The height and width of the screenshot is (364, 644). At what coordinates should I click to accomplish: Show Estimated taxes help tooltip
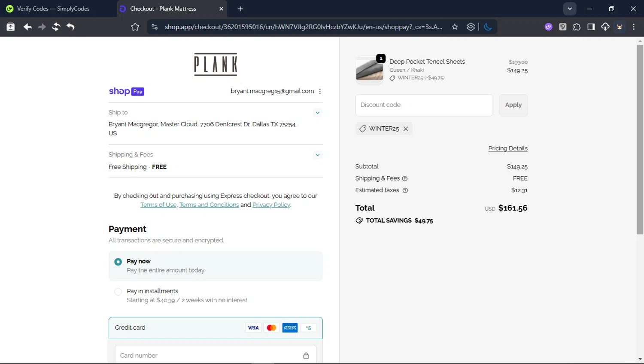pyautogui.click(x=405, y=190)
